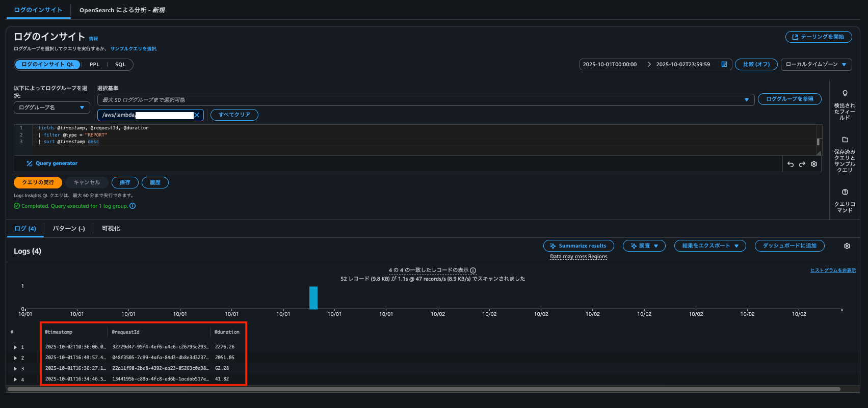Switch to the Patterns tab

69,229
